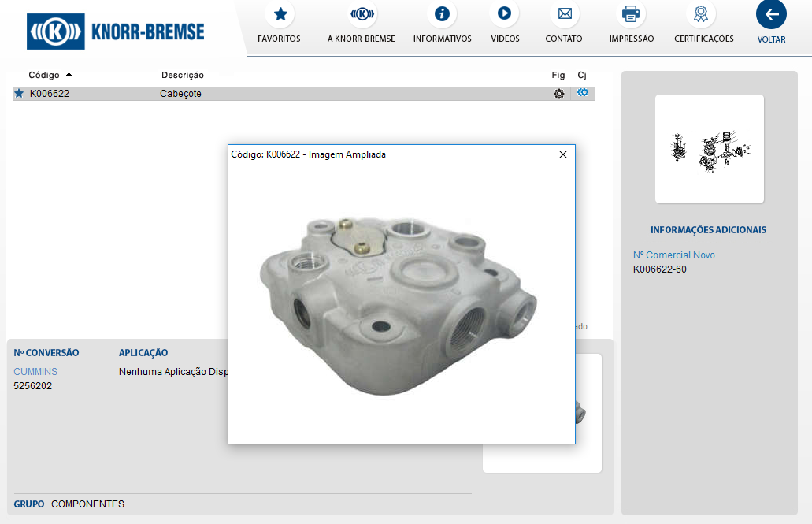The image size is (812, 524).
Task: Open the Informativos info icon
Action: click(x=442, y=14)
